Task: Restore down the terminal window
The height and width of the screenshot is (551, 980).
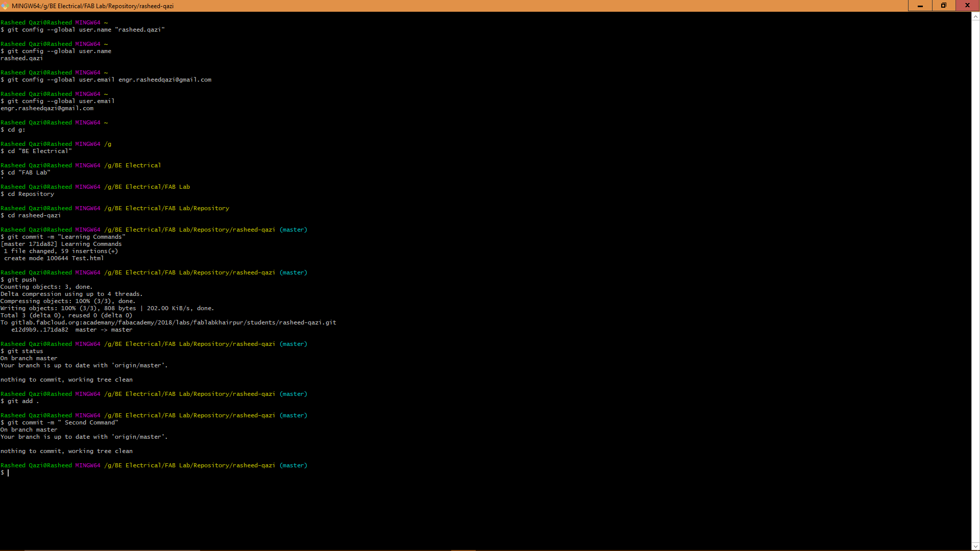Action: click(x=943, y=6)
